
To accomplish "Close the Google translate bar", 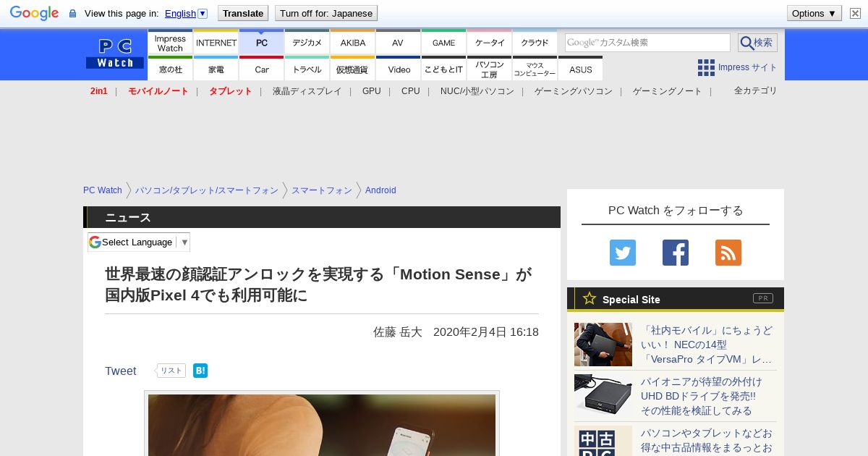I will pyautogui.click(x=856, y=13).
